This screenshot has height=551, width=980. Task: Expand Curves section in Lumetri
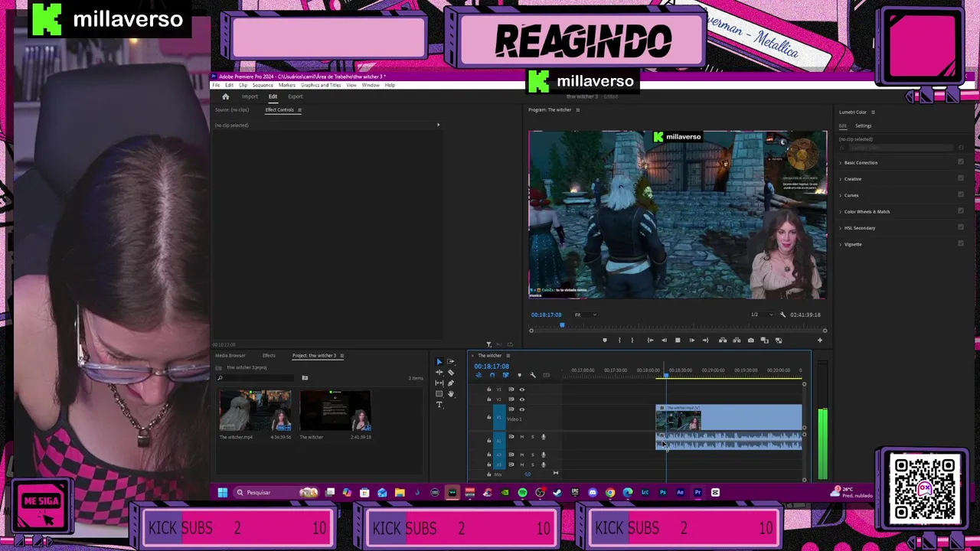841,195
